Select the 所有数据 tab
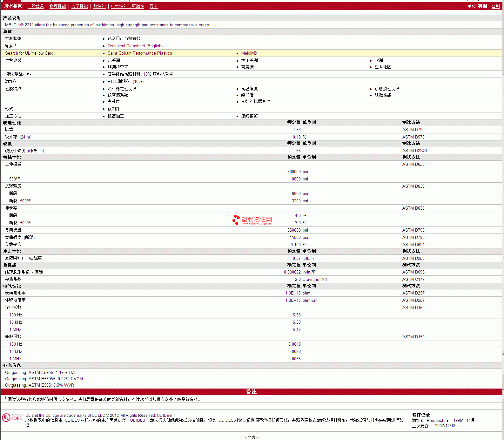The height and width of the screenshot is (440, 504). [x=13, y=6]
